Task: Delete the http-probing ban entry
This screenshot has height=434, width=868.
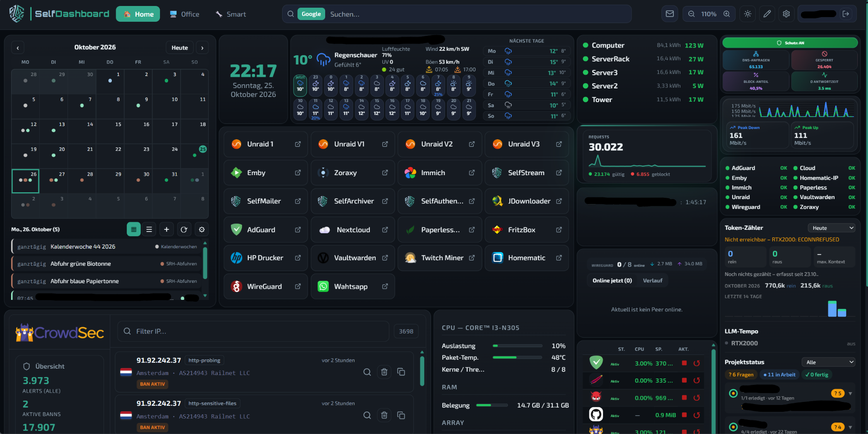Action: pos(384,372)
